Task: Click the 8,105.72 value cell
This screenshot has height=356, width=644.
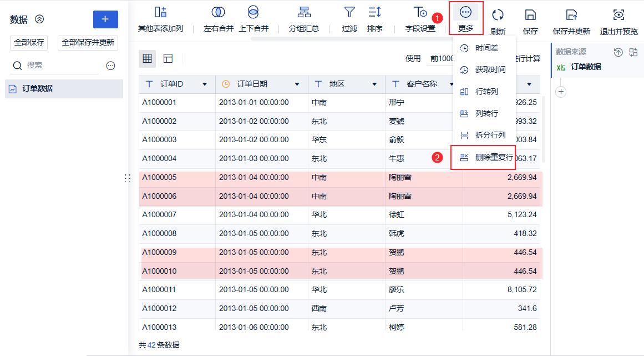Action: [501, 290]
